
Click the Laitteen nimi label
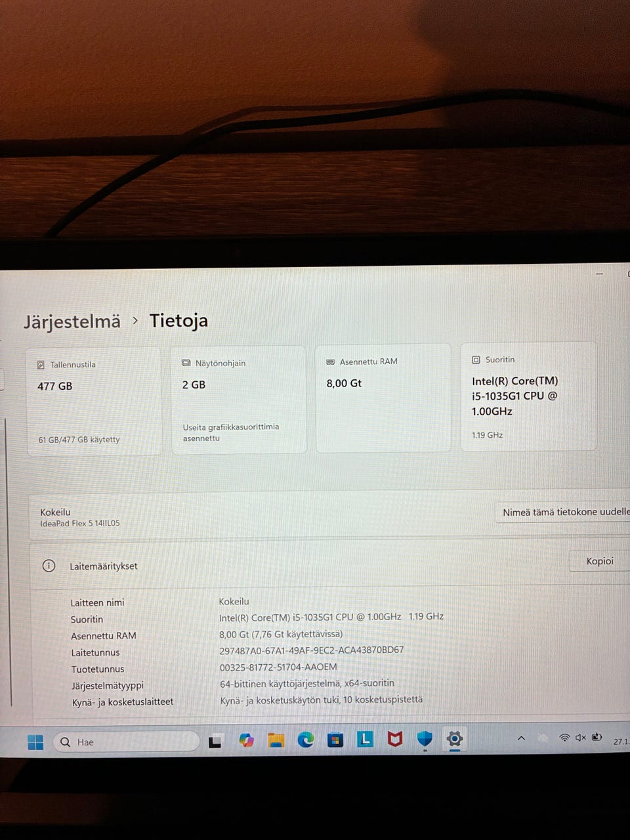point(97,602)
